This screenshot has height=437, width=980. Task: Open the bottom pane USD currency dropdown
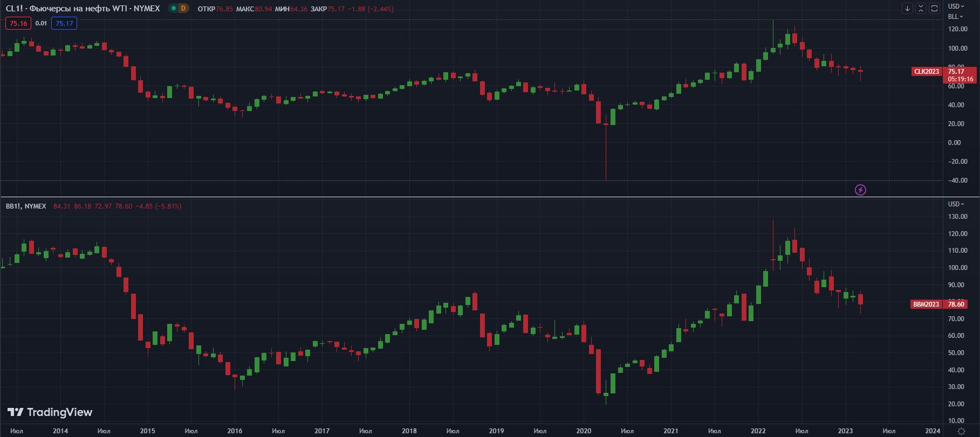955,204
